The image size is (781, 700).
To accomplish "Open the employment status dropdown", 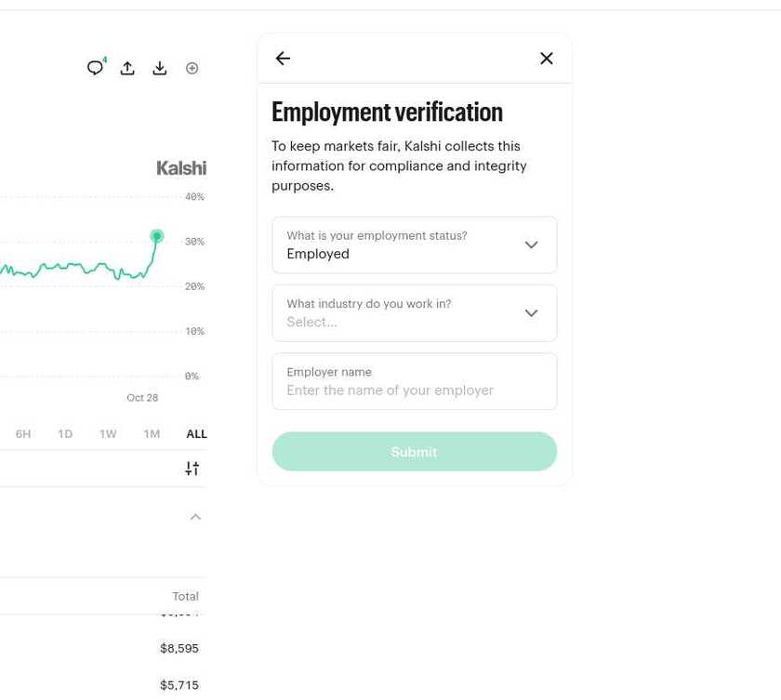I will tap(415, 244).
